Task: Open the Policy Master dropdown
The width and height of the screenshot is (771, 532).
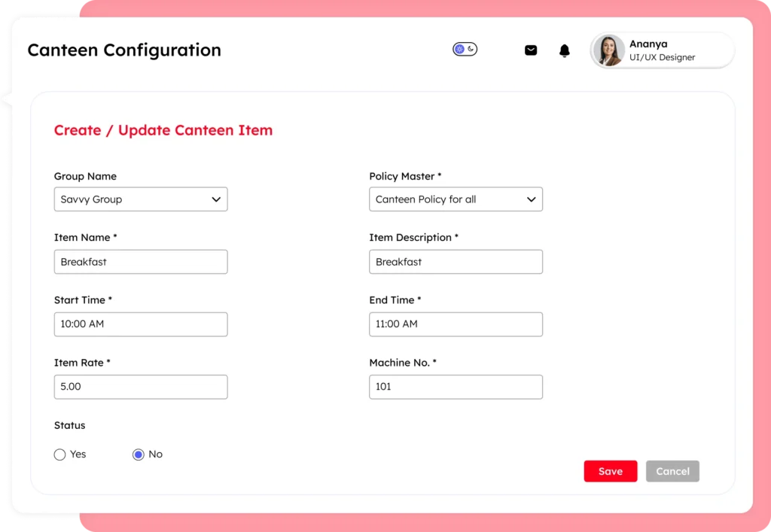Action: coord(456,199)
